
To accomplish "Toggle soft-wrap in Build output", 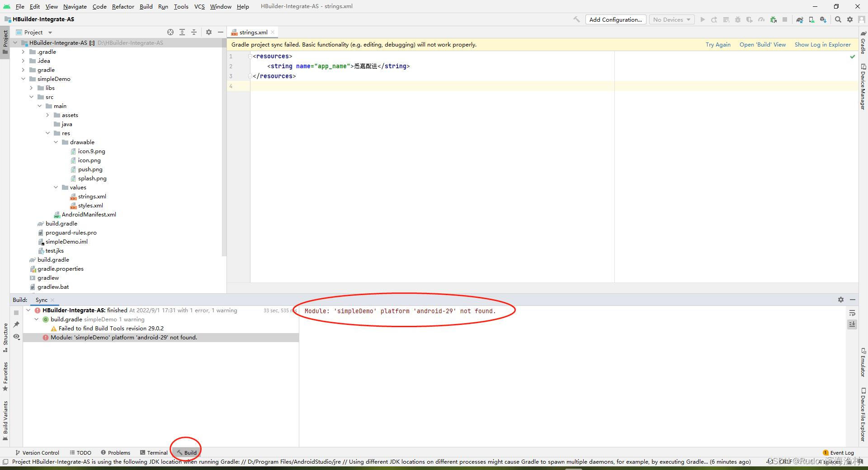I will tap(852, 313).
